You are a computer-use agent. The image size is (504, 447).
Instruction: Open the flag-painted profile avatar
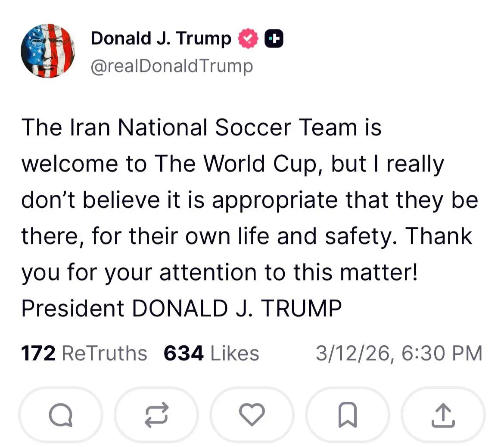click(47, 51)
